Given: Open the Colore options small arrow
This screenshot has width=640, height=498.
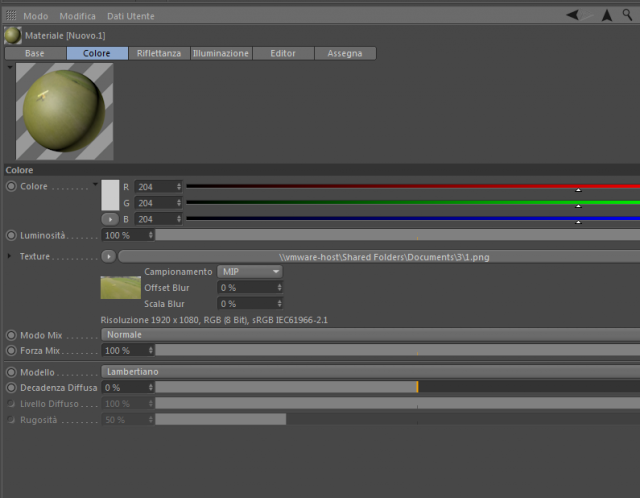Looking at the screenshot, I should tap(95, 184).
